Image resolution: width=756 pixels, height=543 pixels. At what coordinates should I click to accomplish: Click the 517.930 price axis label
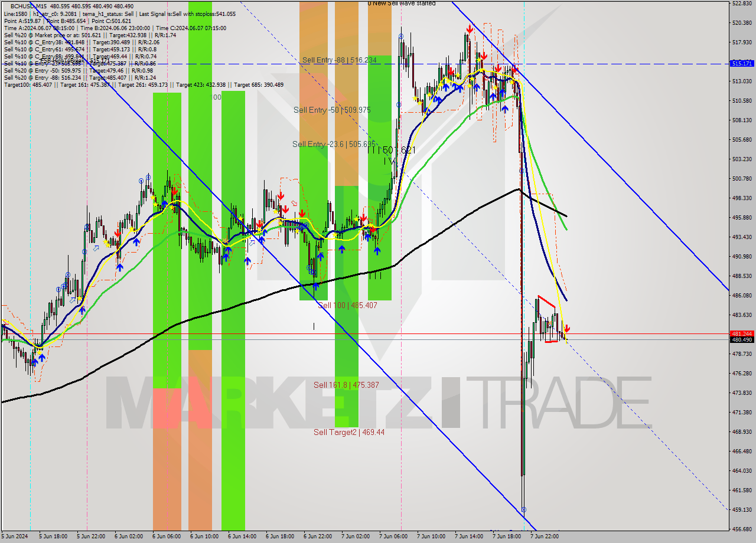(742, 42)
